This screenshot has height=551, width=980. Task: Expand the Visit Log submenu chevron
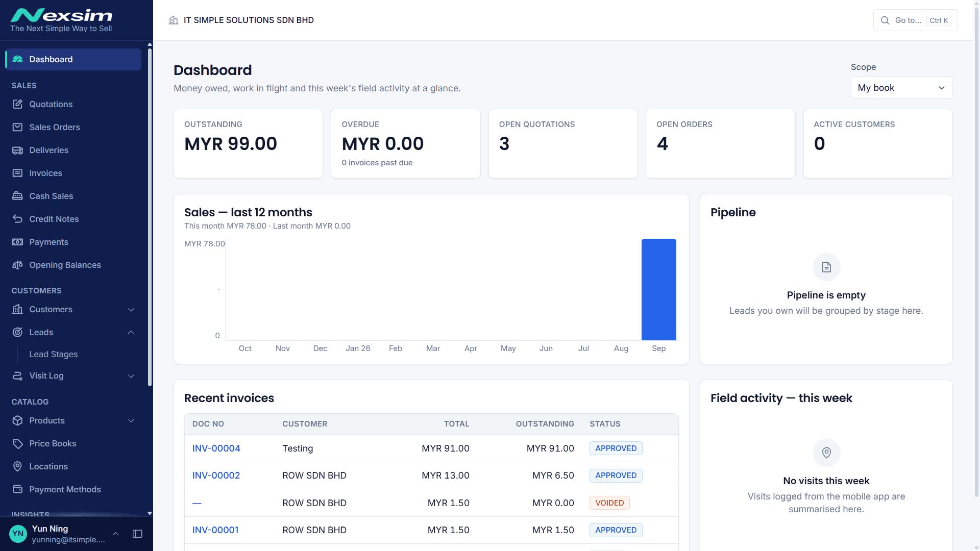point(131,376)
